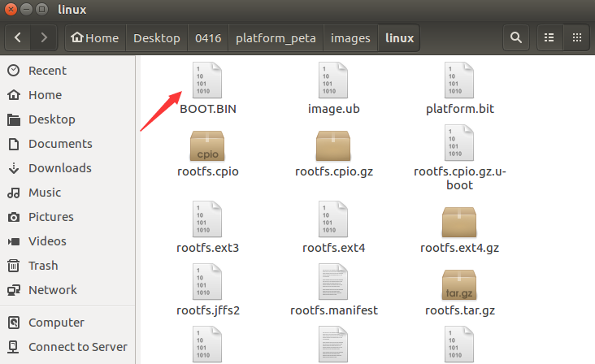This screenshot has width=595, height=364.
Task: Select the rootfs.ext4.gz package icon
Action: 459,222
